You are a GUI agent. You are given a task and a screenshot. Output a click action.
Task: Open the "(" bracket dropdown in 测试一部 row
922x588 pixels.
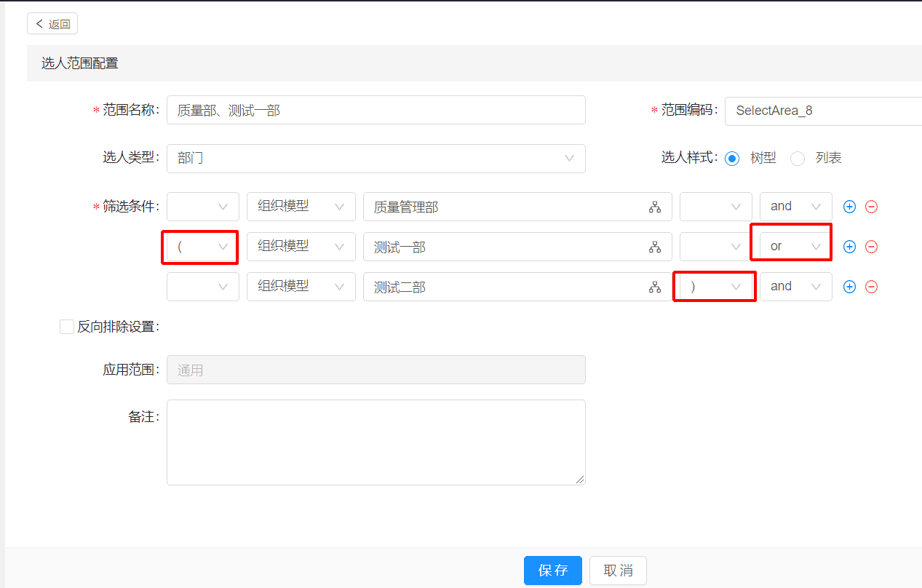click(x=203, y=247)
